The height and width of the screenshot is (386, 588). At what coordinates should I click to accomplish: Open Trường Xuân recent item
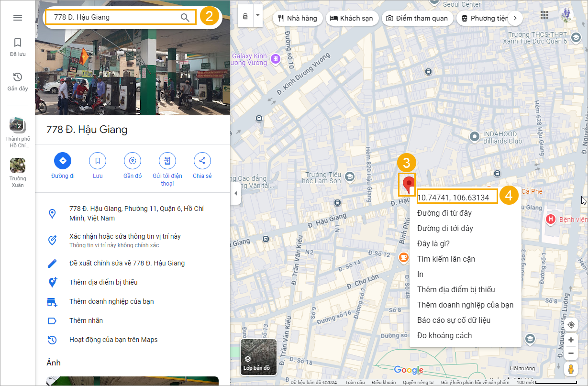[18, 173]
